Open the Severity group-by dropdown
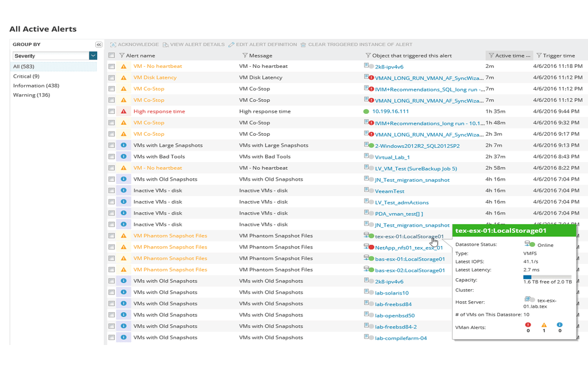588x368 pixels. [x=93, y=56]
